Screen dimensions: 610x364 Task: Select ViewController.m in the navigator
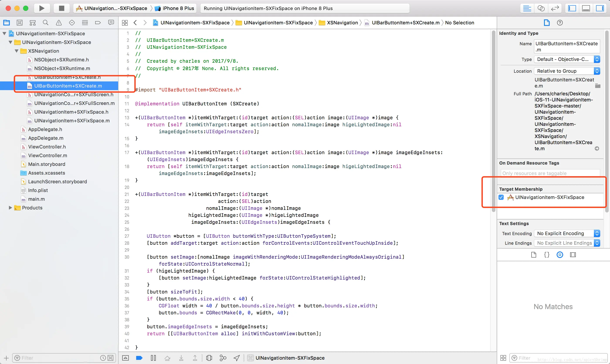point(47,155)
